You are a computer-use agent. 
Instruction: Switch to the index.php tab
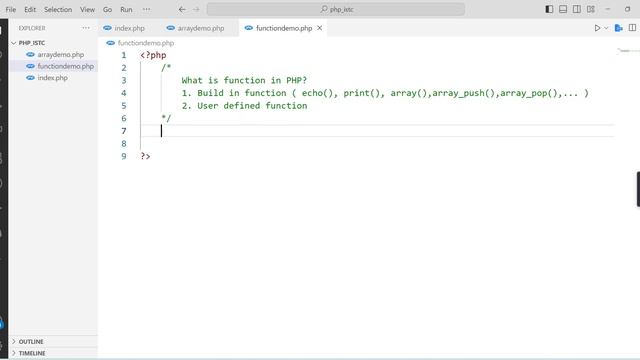(x=124, y=28)
